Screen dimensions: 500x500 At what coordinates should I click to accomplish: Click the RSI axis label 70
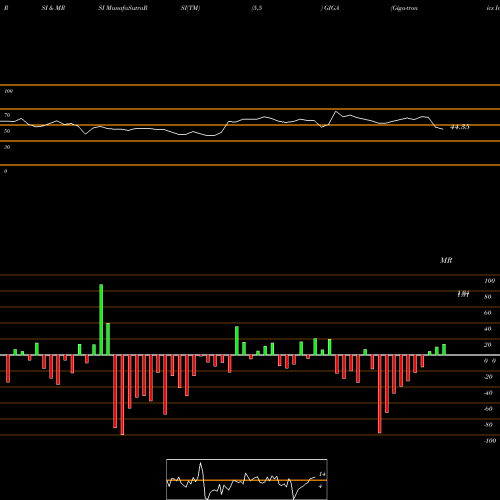[7, 115]
